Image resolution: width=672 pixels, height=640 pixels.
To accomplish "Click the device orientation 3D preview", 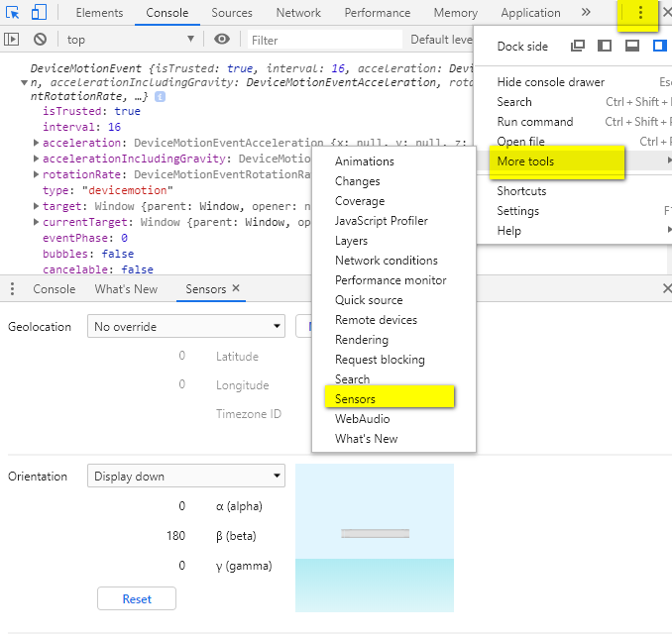I will point(375,538).
